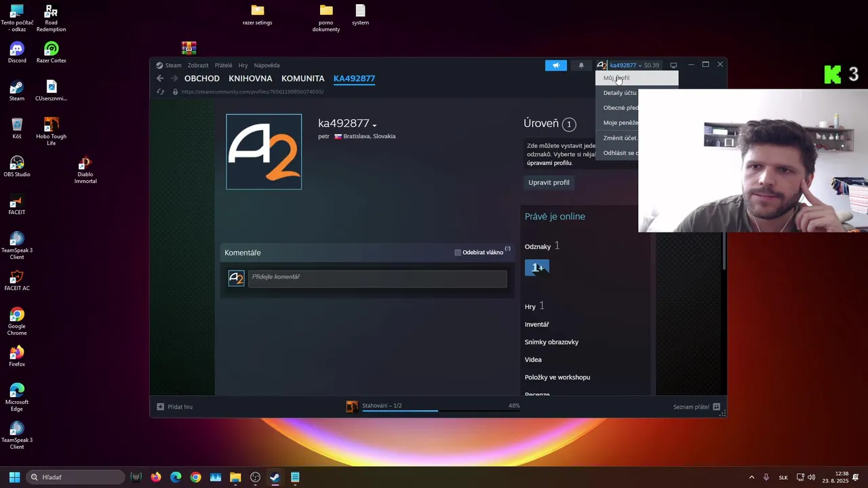
Task: Open the Zobrazit menu
Action: (x=198, y=65)
